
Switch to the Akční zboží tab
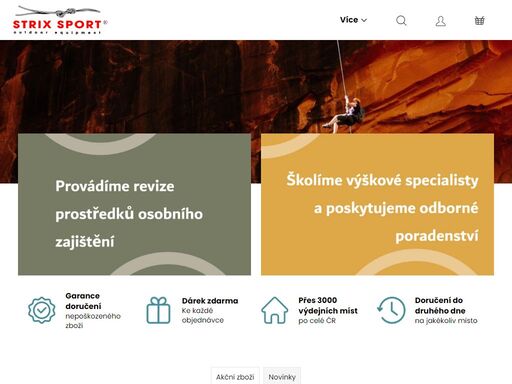tap(235, 377)
